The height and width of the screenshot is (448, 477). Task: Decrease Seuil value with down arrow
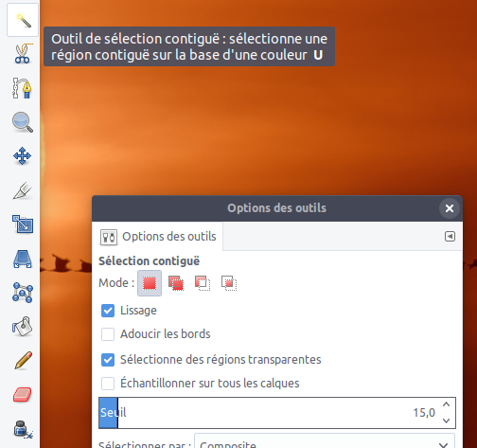(446, 421)
